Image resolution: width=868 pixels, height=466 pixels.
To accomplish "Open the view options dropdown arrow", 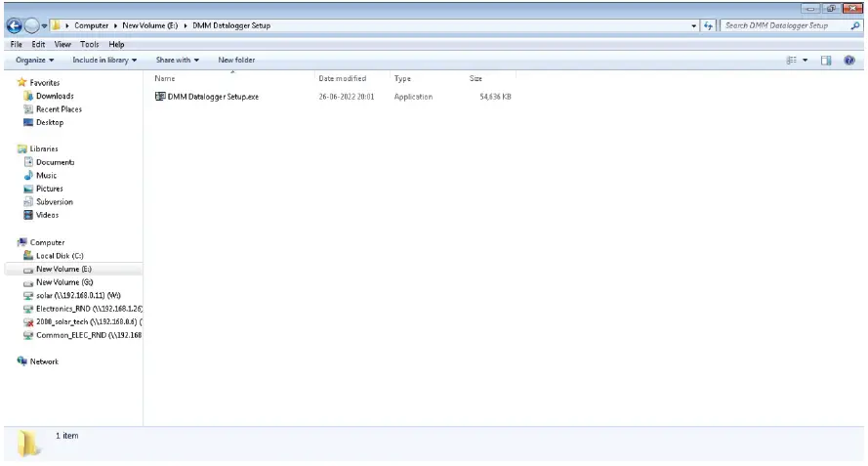I will (805, 60).
